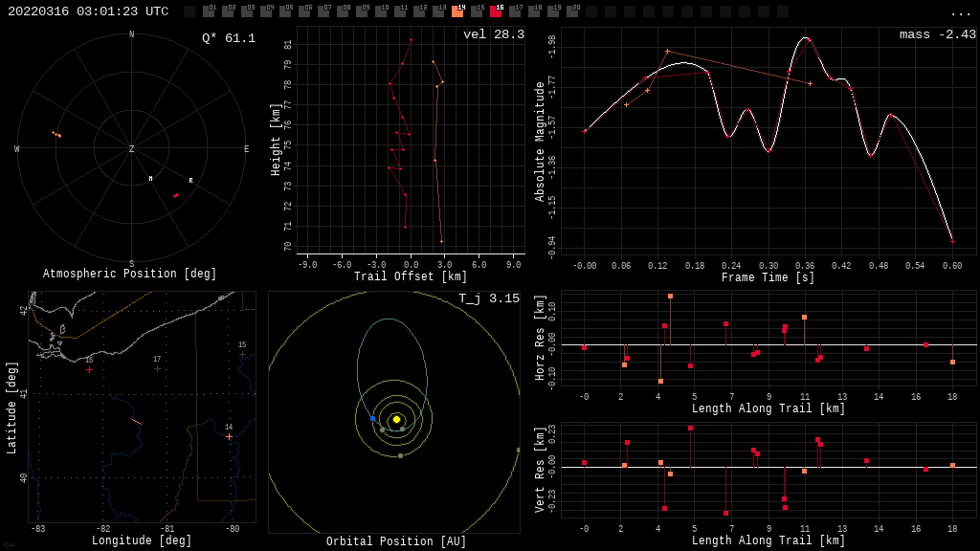Click the mass -2.43 value
980x551 pixels.
pyautogui.click(x=938, y=34)
